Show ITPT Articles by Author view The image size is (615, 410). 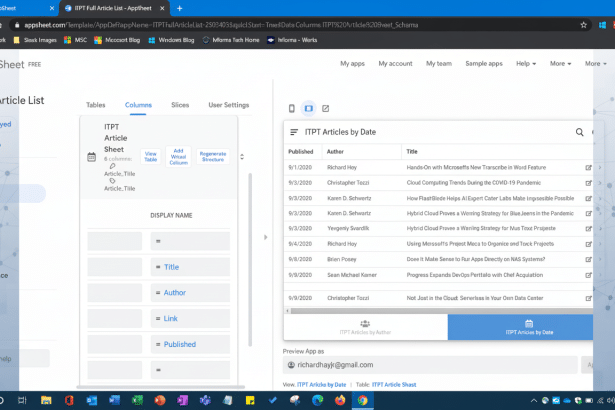(365, 327)
